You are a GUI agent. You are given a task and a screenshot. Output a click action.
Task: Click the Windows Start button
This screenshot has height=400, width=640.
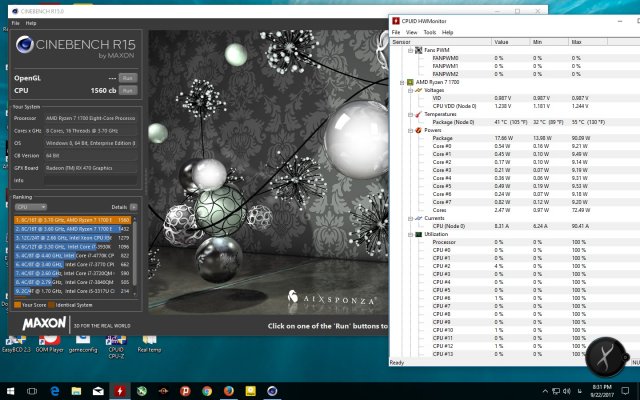coord(12,389)
